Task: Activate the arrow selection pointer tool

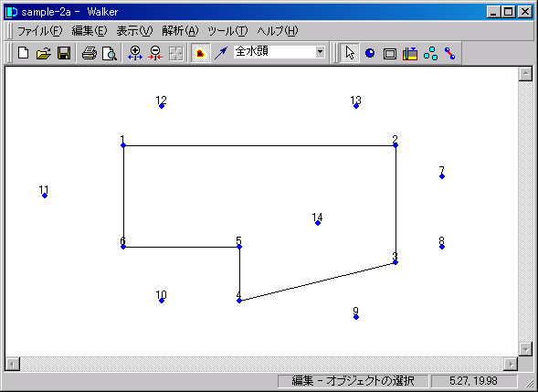Action: point(350,53)
